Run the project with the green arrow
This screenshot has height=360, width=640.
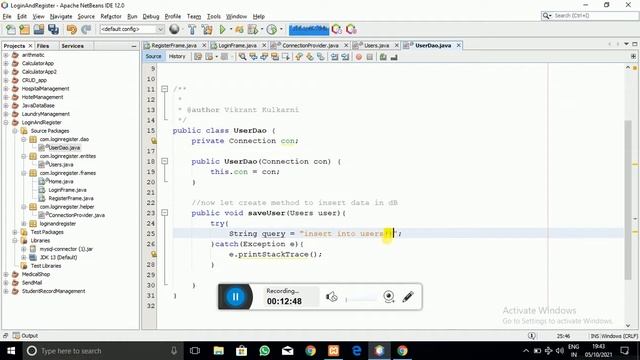click(222, 29)
